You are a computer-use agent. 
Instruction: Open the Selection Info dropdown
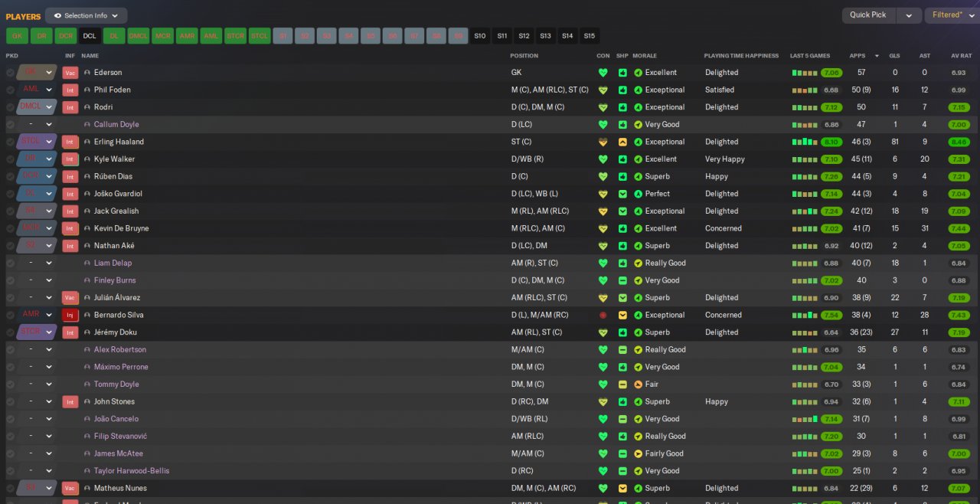87,15
